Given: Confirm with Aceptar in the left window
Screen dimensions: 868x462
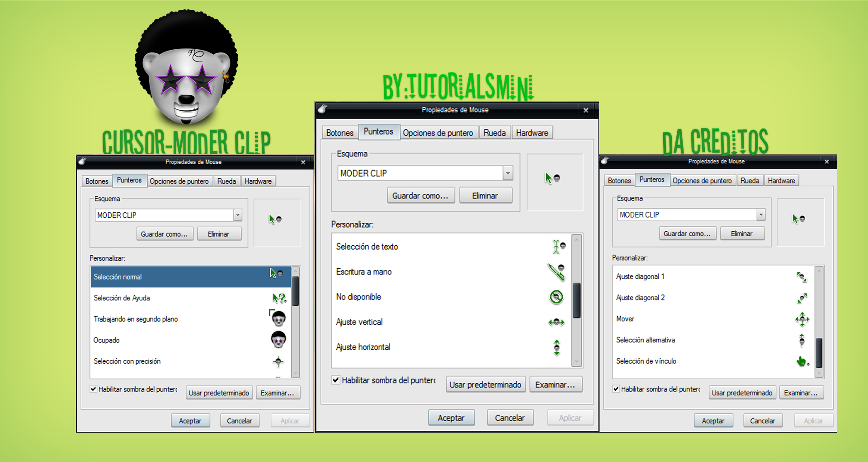Looking at the screenshot, I should click(x=190, y=420).
